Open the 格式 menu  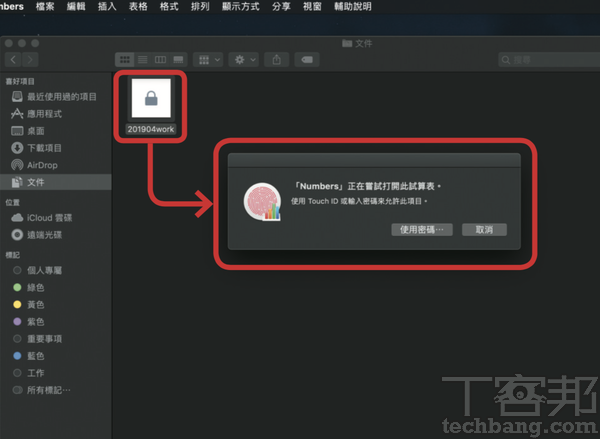(169, 6)
